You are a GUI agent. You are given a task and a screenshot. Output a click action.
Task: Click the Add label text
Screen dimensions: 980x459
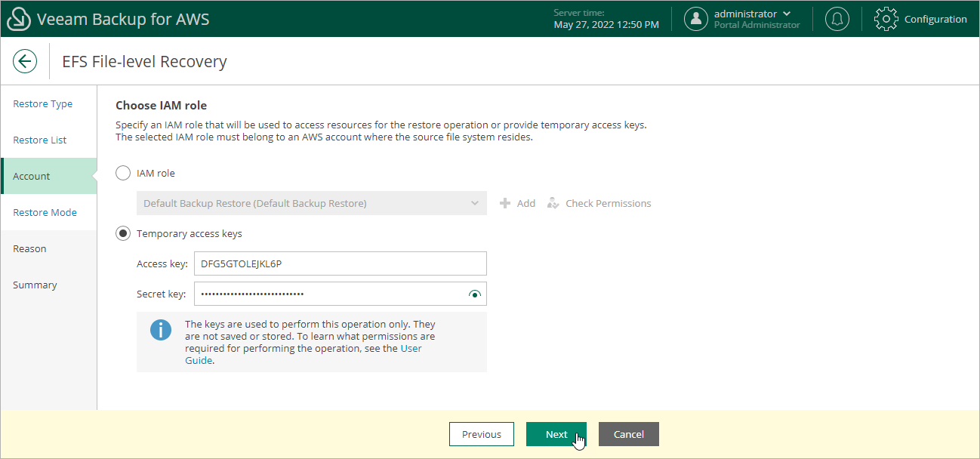pos(526,203)
